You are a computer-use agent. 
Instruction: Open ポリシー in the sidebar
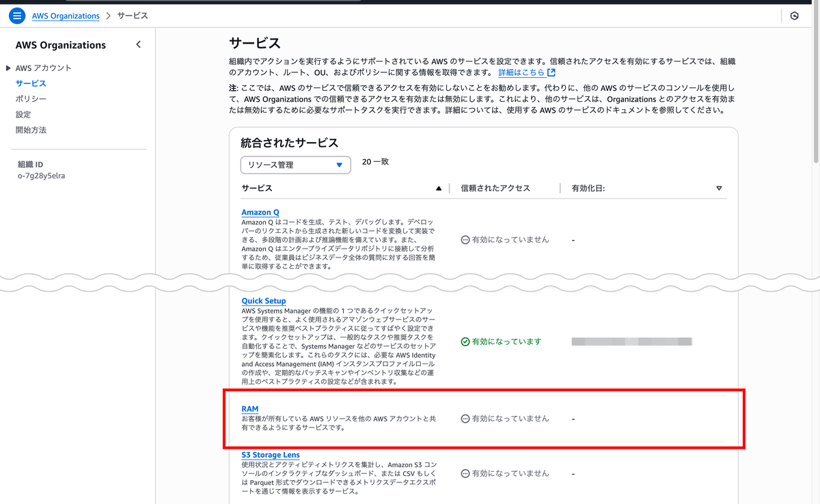[x=31, y=99]
